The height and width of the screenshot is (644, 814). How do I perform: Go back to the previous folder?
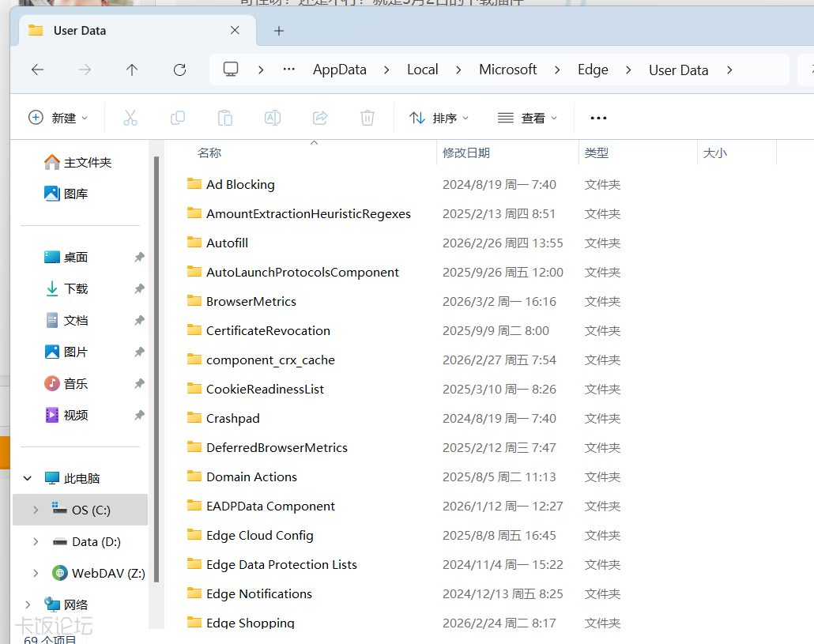pyautogui.click(x=37, y=70)
